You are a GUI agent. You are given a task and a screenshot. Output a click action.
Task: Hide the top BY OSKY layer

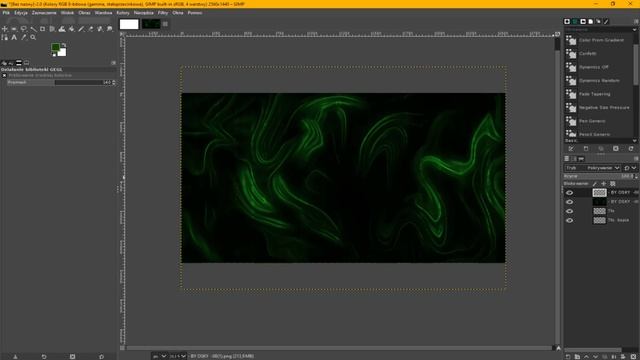coord(569,193)
